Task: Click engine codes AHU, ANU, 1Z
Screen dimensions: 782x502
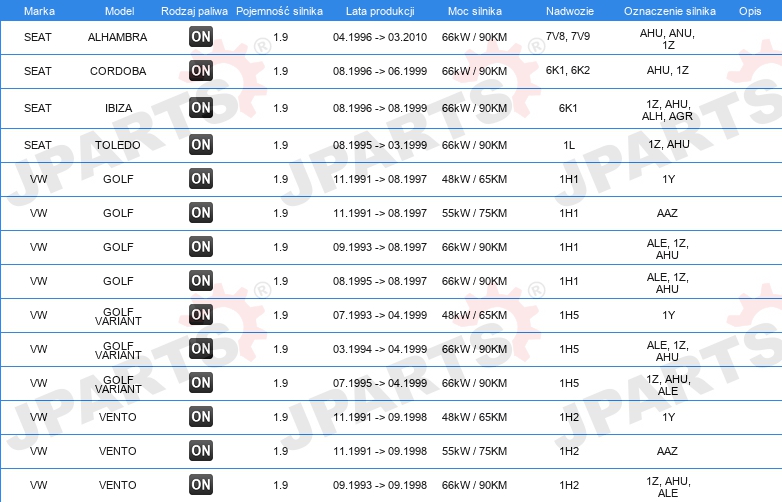Action: pos(668,39)
